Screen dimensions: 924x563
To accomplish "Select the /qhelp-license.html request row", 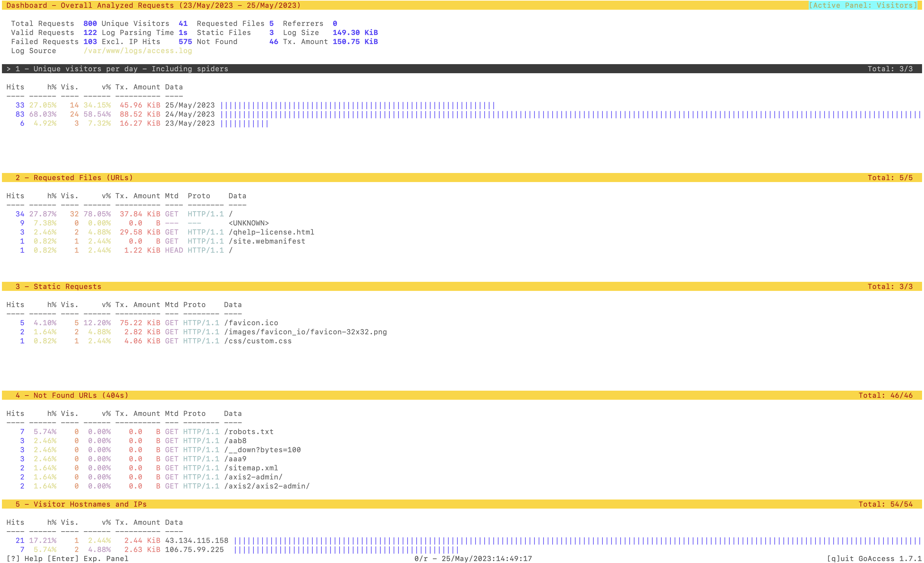I will click(271, 232).
